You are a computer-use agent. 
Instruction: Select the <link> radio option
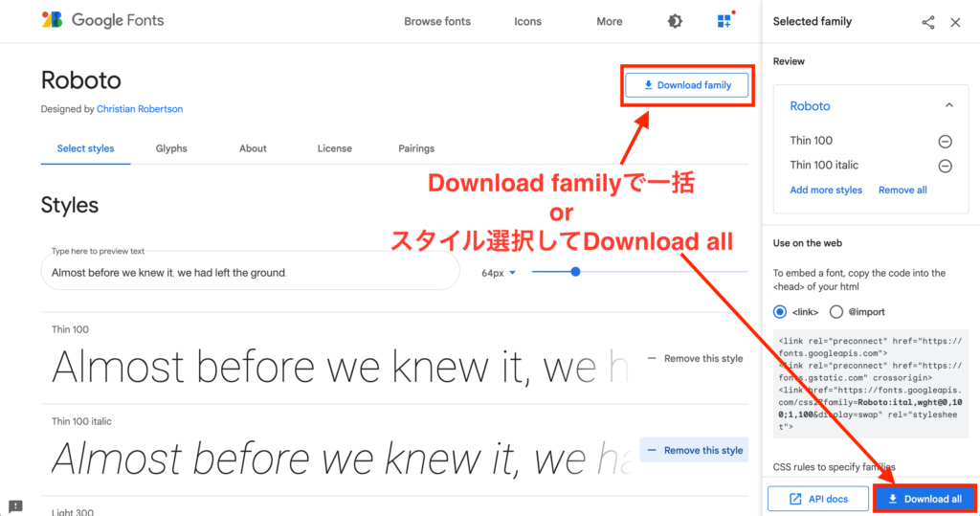pos(779,311)
